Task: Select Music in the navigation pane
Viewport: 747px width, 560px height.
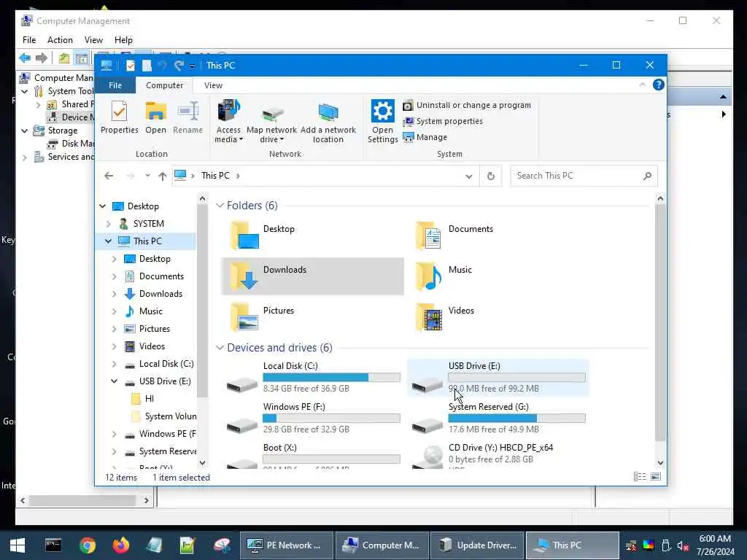Action: point(150,311)
